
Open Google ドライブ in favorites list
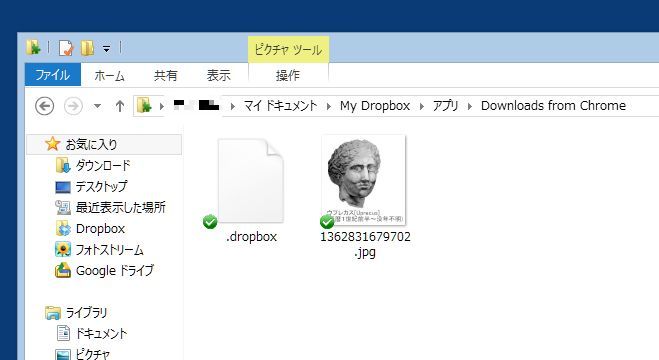tap(115, 271)
